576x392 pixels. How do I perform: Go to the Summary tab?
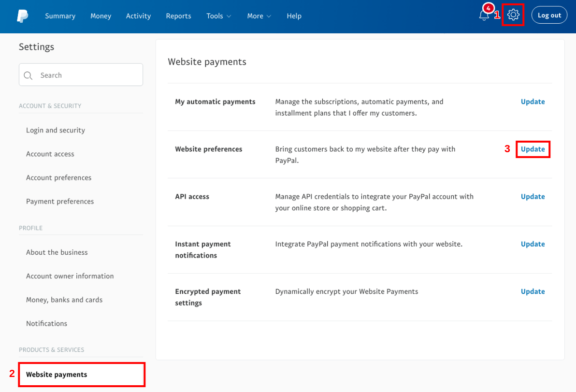[60, 16]
